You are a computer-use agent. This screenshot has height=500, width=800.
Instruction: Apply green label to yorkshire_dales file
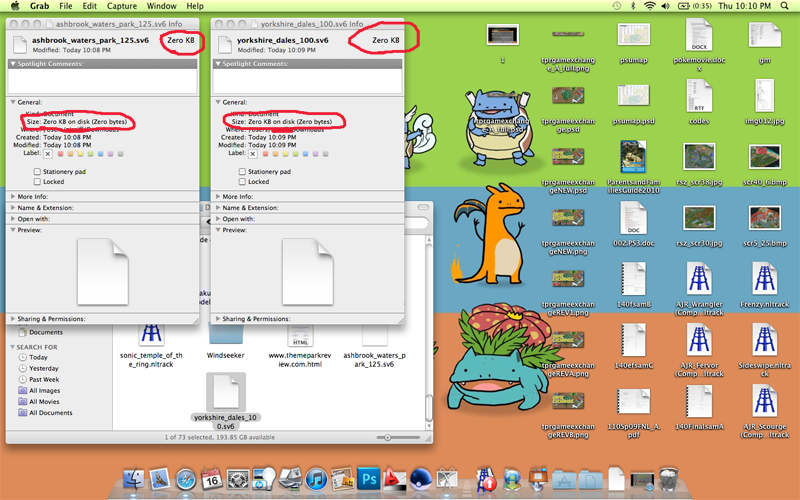[x=295, y=154]
